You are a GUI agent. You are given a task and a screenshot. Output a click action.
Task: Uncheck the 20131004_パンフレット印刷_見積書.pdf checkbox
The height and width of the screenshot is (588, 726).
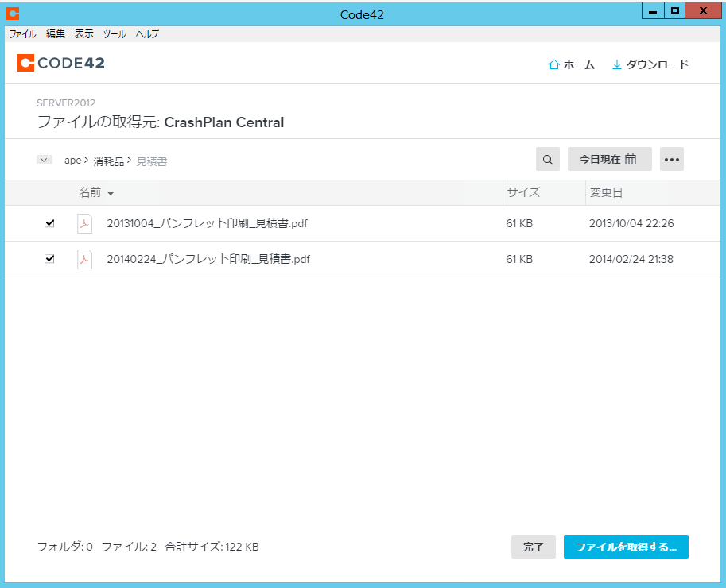(x=49, y=223)
